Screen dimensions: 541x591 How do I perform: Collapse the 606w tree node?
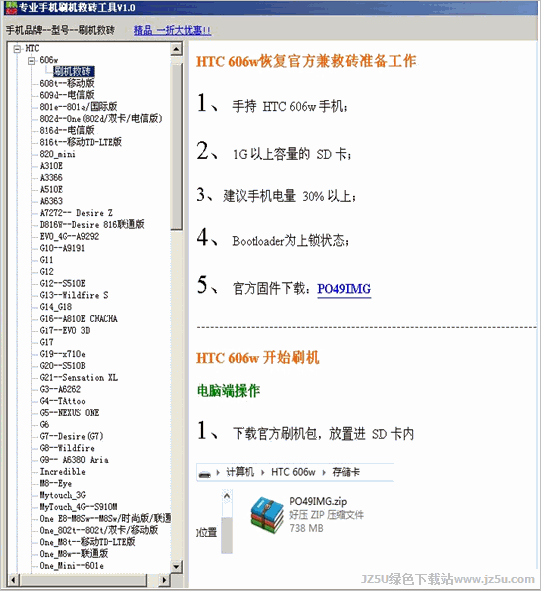(32, 60)
